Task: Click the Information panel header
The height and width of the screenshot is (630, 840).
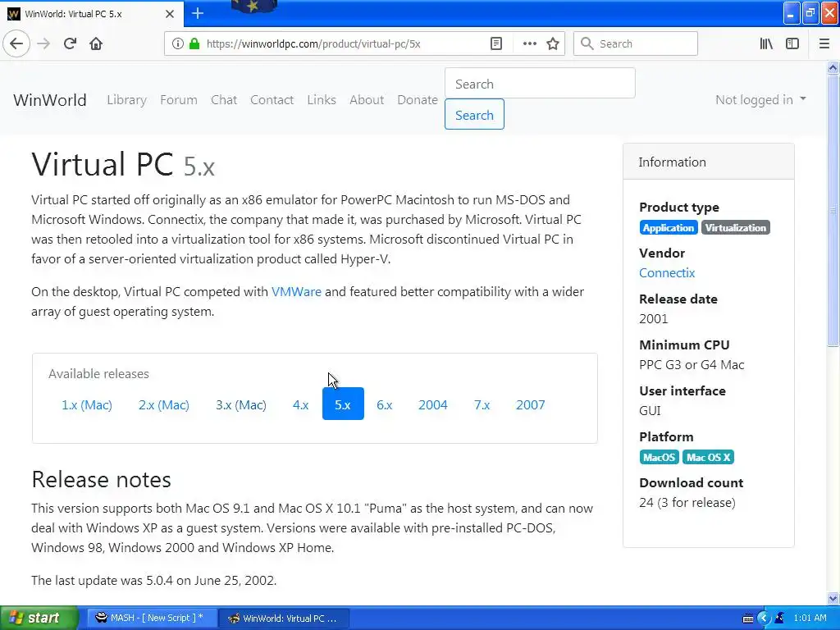Action: pyautogui.click(x=708, y=162)
